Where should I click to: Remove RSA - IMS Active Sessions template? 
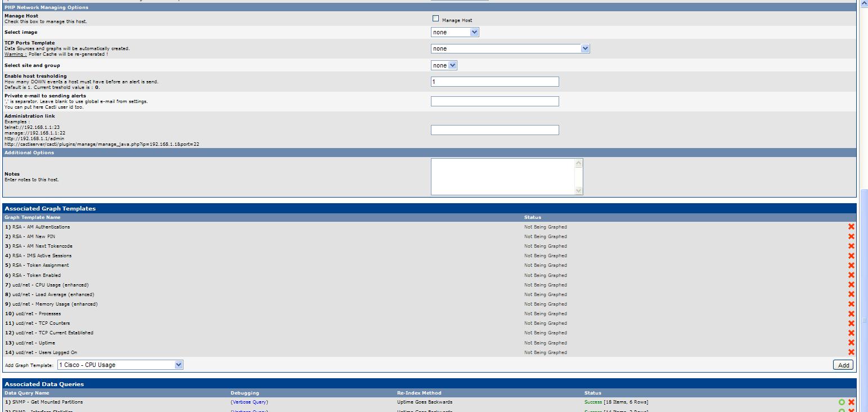click(x=851, y=256)
